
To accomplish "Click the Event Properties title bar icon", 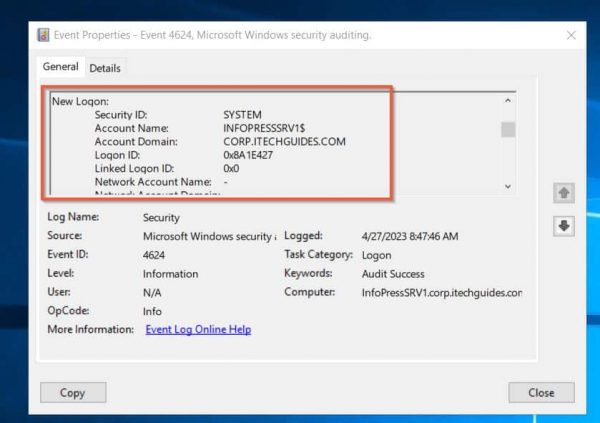I will [x=43, y=35].
